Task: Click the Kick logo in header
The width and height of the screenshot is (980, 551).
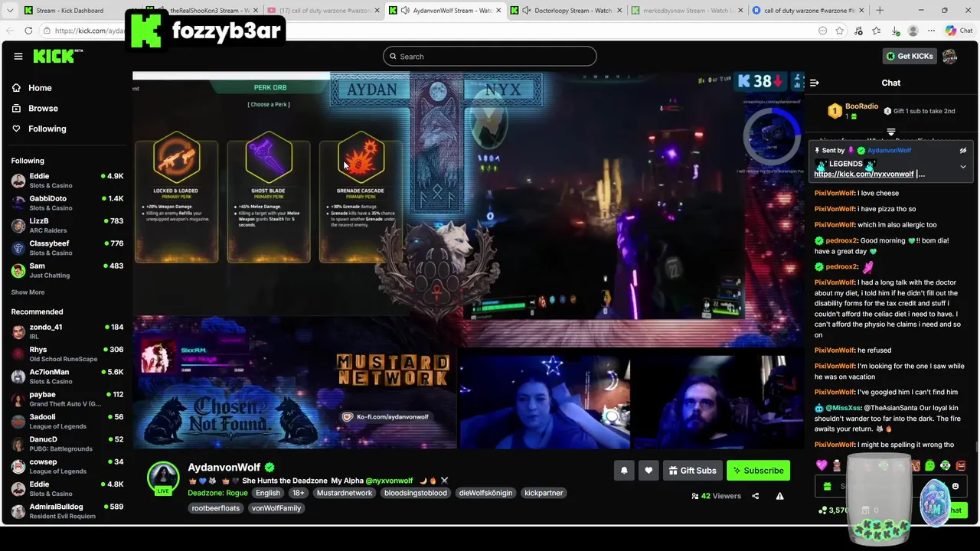Action: pyautogui.click(x=57, y=56)
